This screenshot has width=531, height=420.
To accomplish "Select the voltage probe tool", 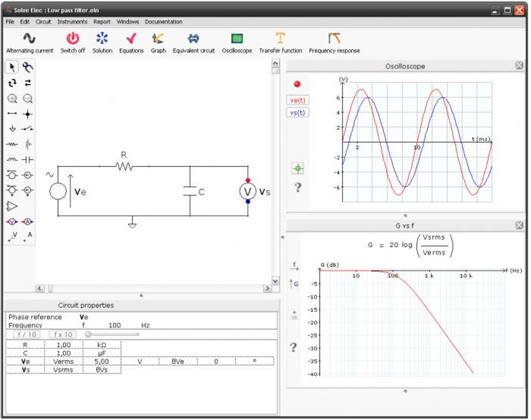I will pyautogui.click(x=13, y=236).
